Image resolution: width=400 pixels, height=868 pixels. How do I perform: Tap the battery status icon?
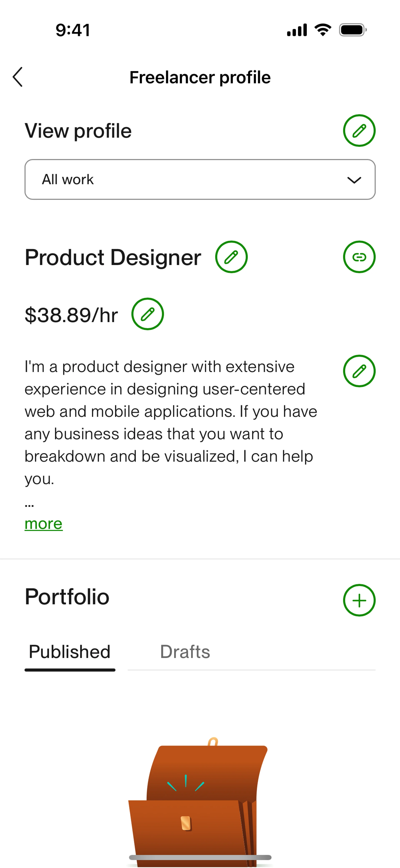tap(352, 30)
